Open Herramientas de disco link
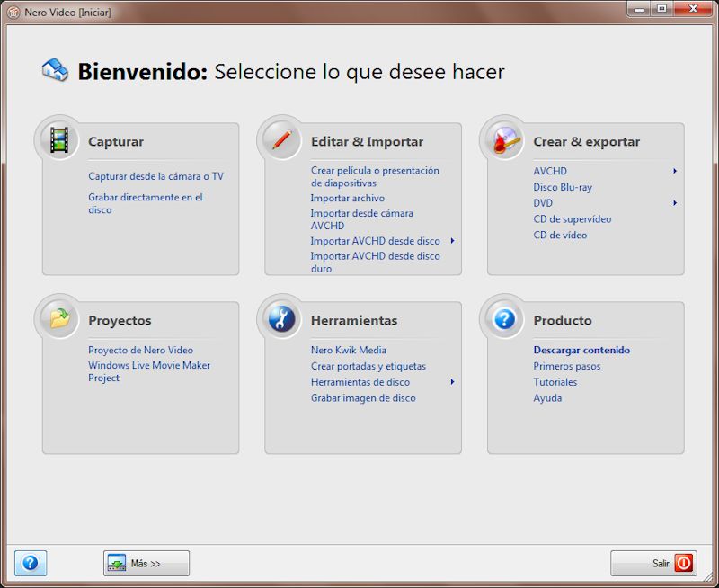Screen dimensions: 719x588 click(x=360, y=382)
